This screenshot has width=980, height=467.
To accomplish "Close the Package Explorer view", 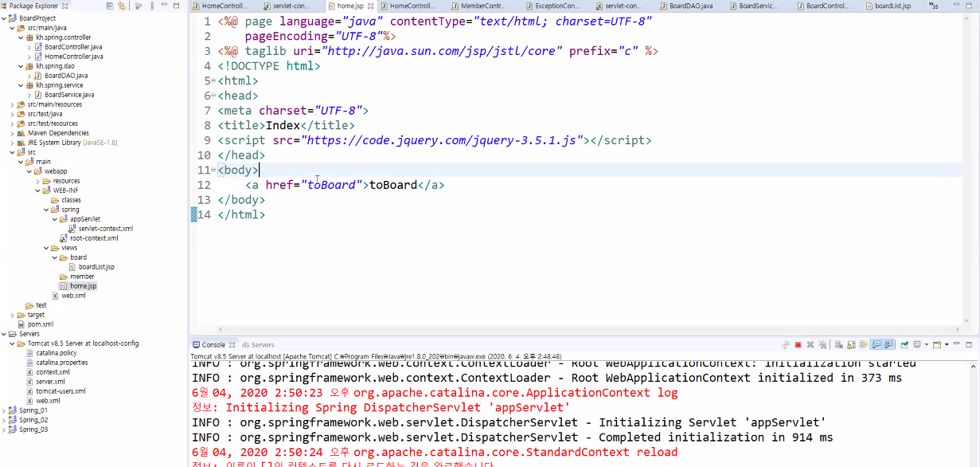I will [x=65, y=6].
